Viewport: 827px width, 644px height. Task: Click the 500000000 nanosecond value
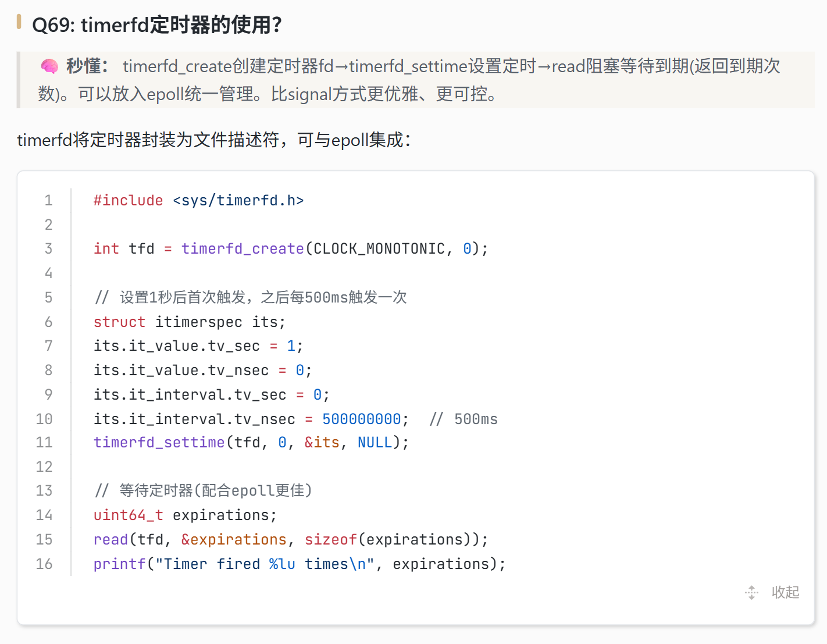(361, 419)
